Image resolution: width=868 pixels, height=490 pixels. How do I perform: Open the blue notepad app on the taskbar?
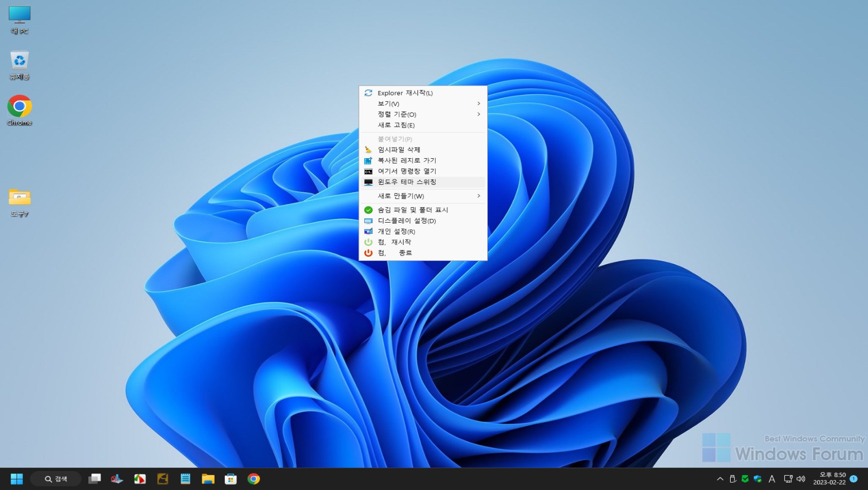click(185, 479)
